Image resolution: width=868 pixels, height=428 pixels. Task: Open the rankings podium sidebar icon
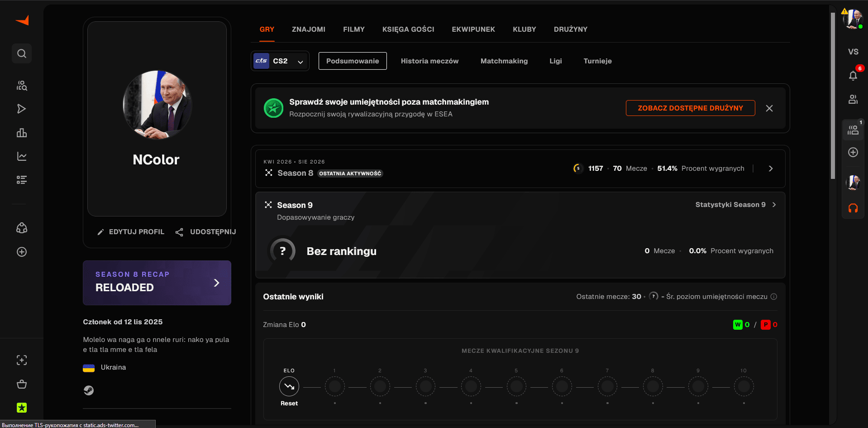tap(22, 133)
